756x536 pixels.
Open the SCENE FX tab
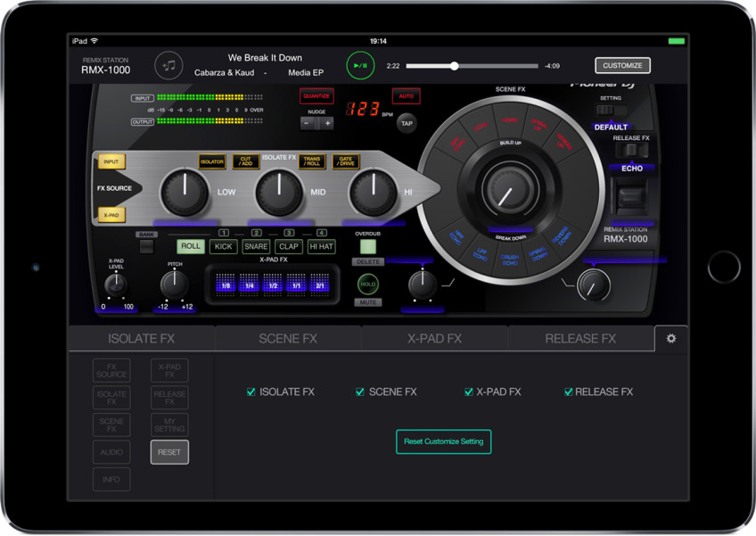287,339
